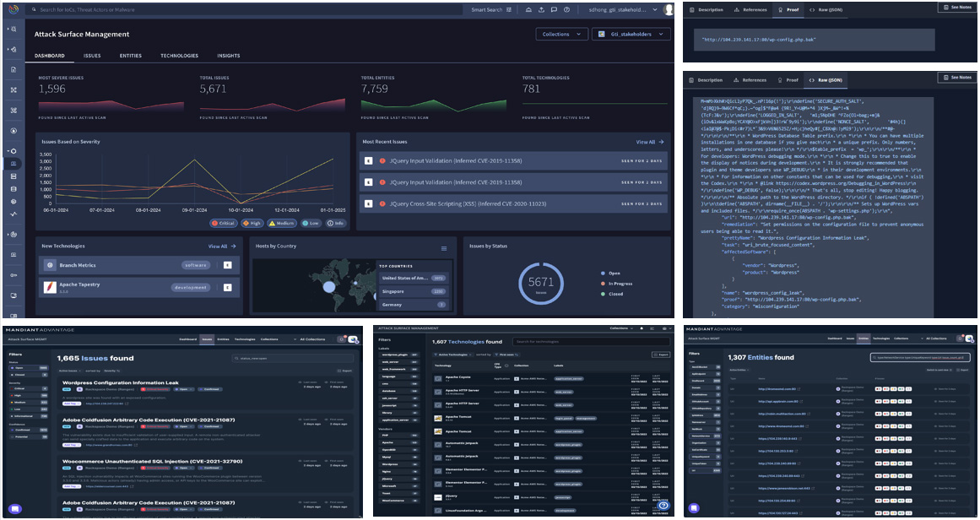The height and width of the screenshot is (520, 980).
Task: Click the Apache Tapestry feather icon
Action: (x=50, y=287)
